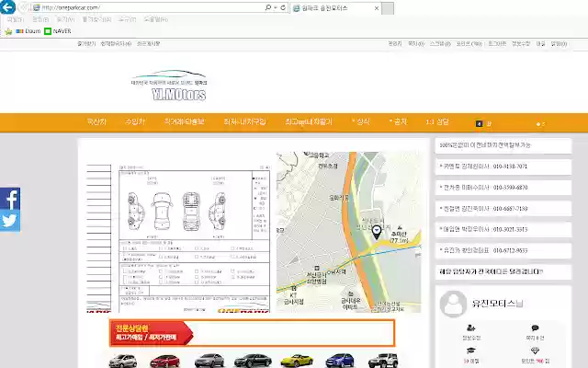This screenshot has height=368, width=588.
Task: Click the black sedan car thumbnail
Action: 253,361
